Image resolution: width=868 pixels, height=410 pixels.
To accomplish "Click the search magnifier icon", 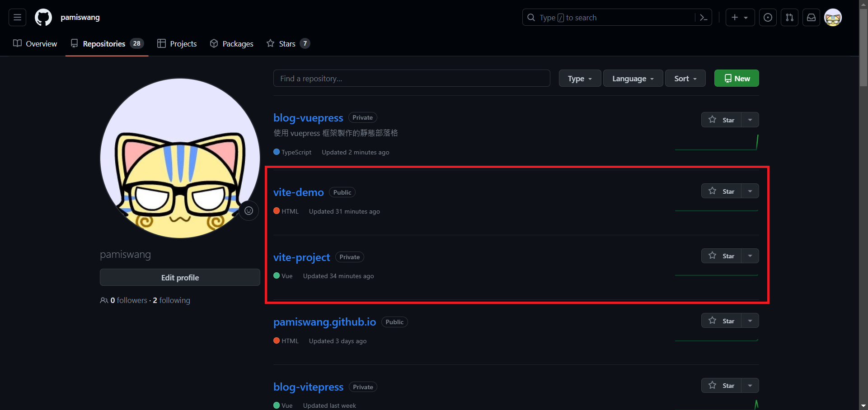I will click(x=531, y=18).
